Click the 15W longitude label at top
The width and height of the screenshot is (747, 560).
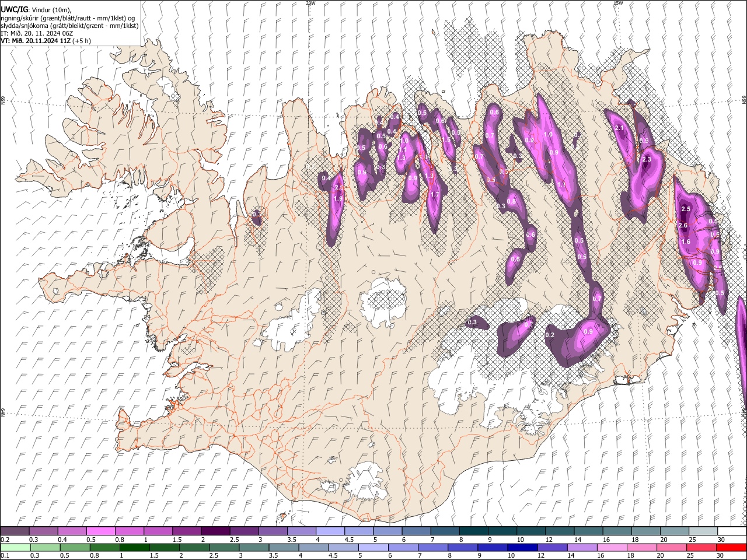618,3
